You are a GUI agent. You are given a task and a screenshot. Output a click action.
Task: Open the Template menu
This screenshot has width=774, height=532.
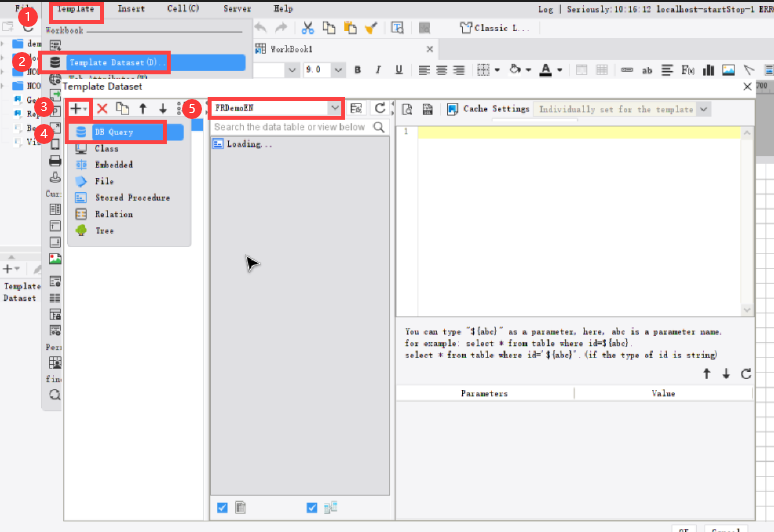point(76,9)
